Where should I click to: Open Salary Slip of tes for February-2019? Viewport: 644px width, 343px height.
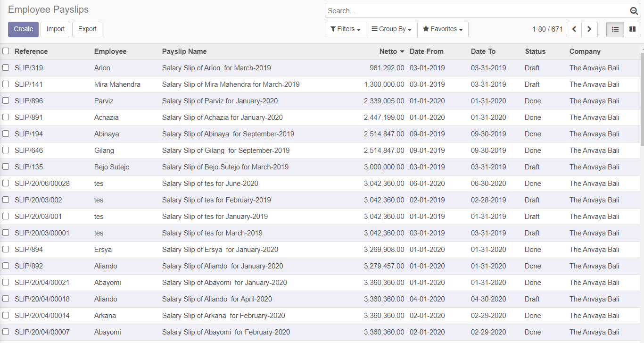[216, 200]
